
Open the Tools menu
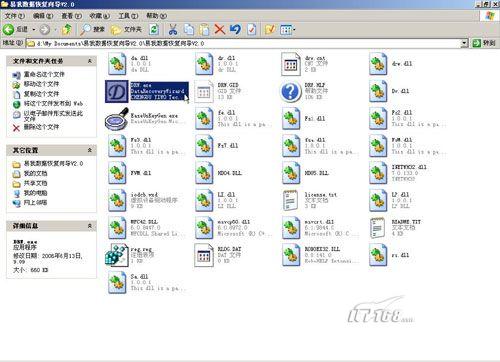coord(128,16)
